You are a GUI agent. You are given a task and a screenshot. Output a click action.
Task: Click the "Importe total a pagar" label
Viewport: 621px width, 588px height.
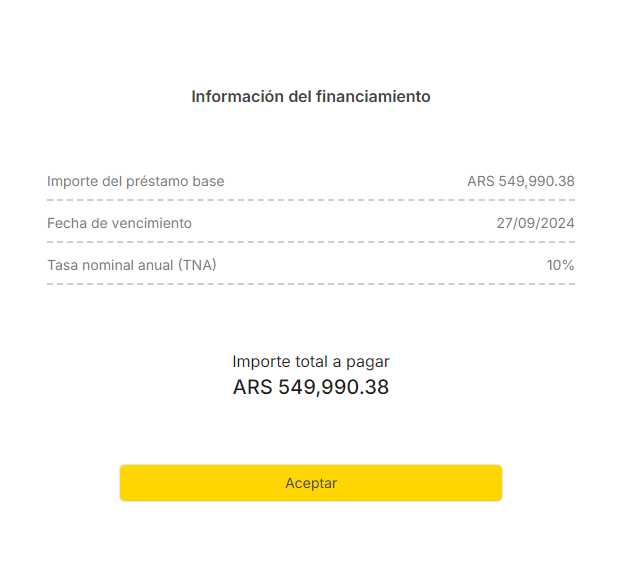click(310, 361)
